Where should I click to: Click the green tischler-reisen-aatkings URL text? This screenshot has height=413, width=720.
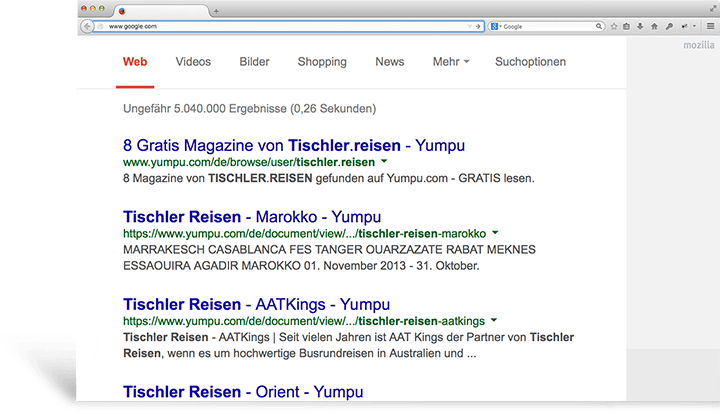[x=304, y=321]
